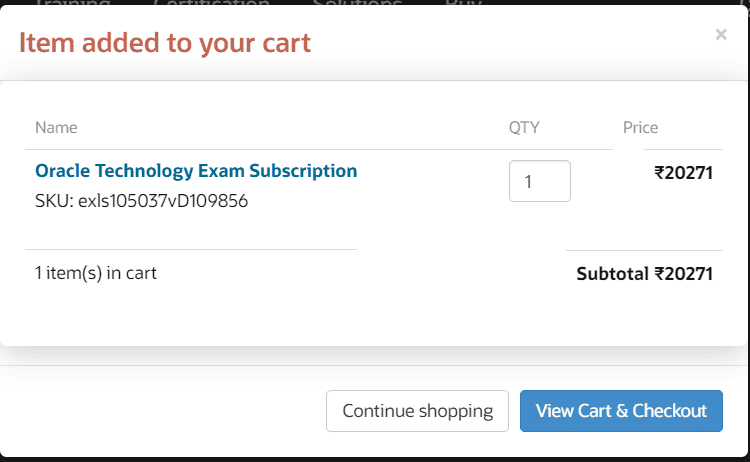Open the Training menu behind the dialog

point(72,4)
